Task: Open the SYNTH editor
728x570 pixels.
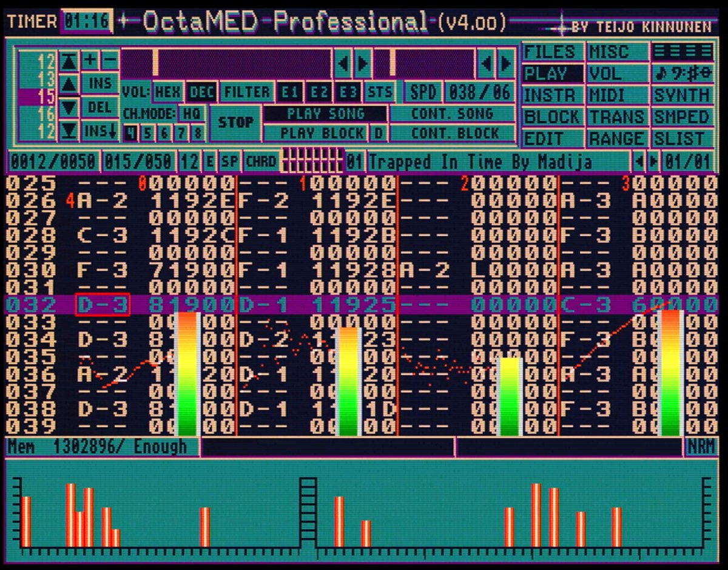Action: click(682, 95)
